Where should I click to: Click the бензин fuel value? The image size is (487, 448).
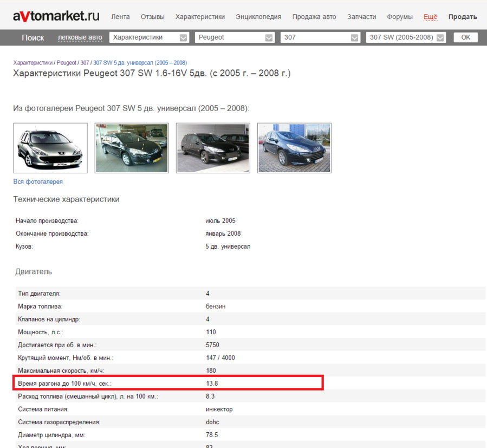coord(216,306)
